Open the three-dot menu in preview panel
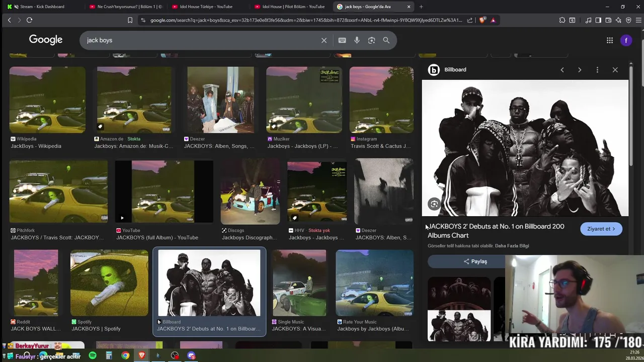Image resolution: width=644 pixels, height=362 pixels. coord(597,70)
